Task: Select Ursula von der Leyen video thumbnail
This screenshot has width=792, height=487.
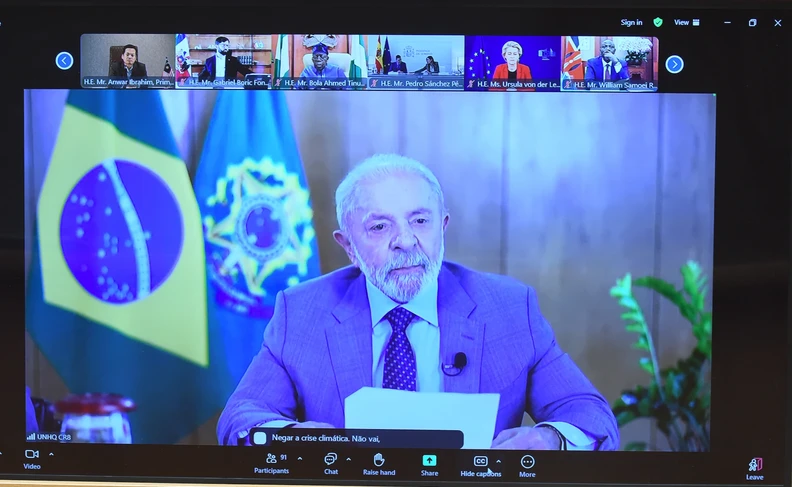Action: [513, 63]
